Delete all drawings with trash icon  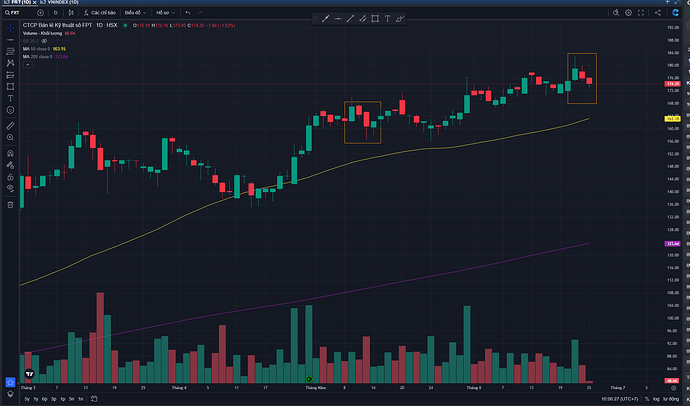[x=10, y=205]
